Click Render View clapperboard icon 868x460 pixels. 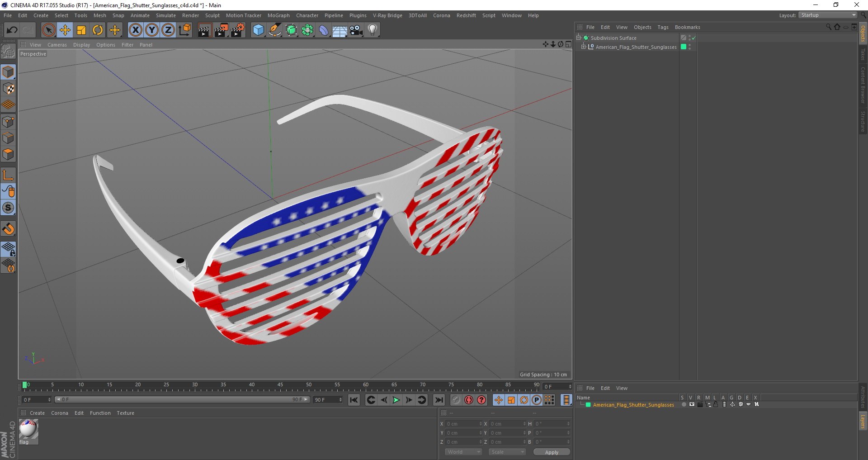point(204,30)
